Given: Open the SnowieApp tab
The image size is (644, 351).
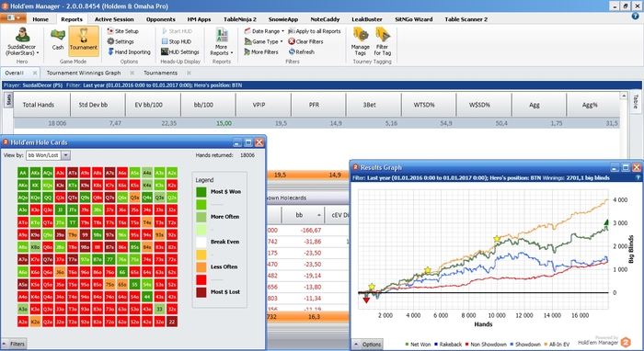Looking at the screenshot, I should [283, 19].
